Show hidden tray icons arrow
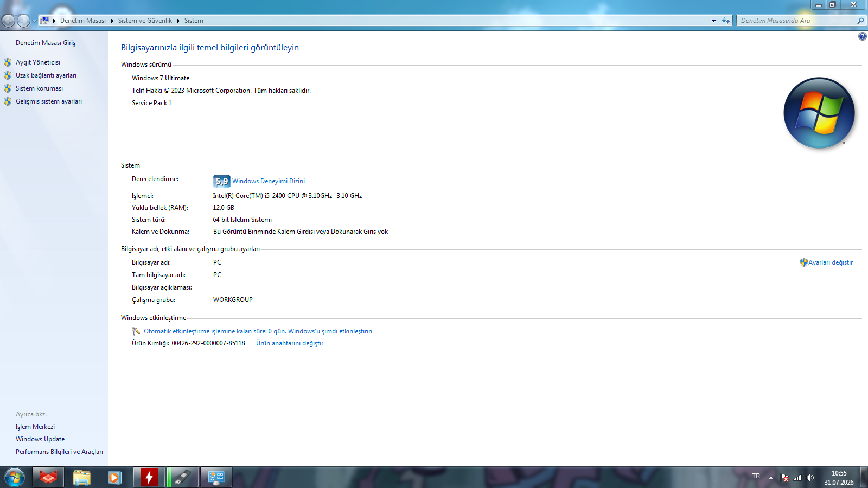 pos(771,478)
